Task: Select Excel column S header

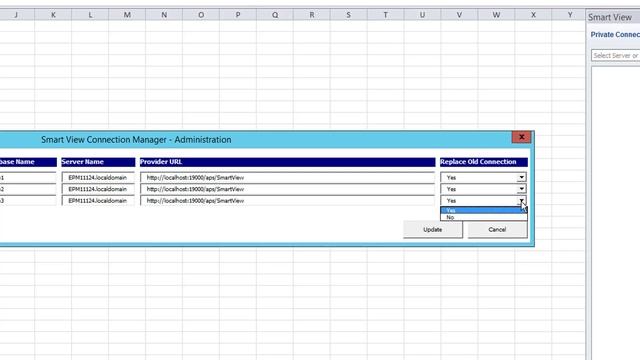Action: click(349, 15)
